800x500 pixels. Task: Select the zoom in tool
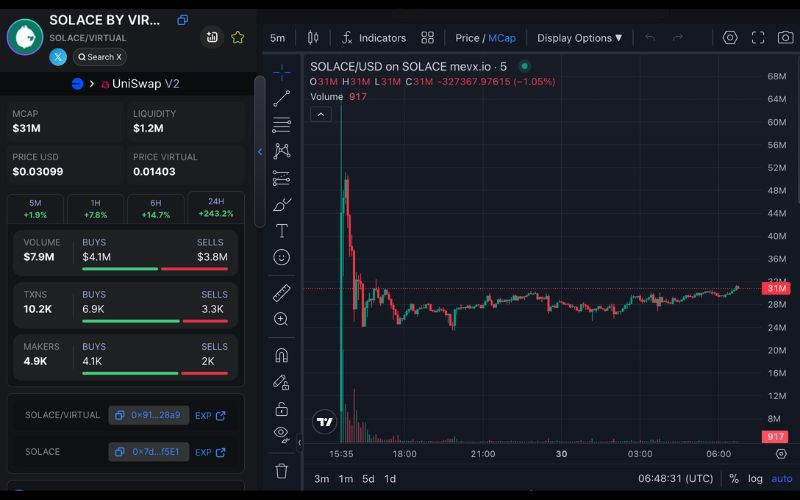pos(282,319)
